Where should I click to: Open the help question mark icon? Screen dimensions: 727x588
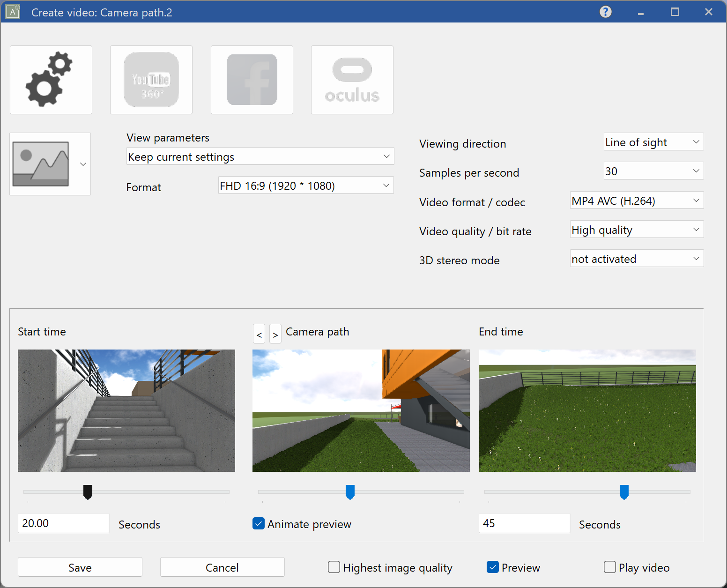point(605,12)
